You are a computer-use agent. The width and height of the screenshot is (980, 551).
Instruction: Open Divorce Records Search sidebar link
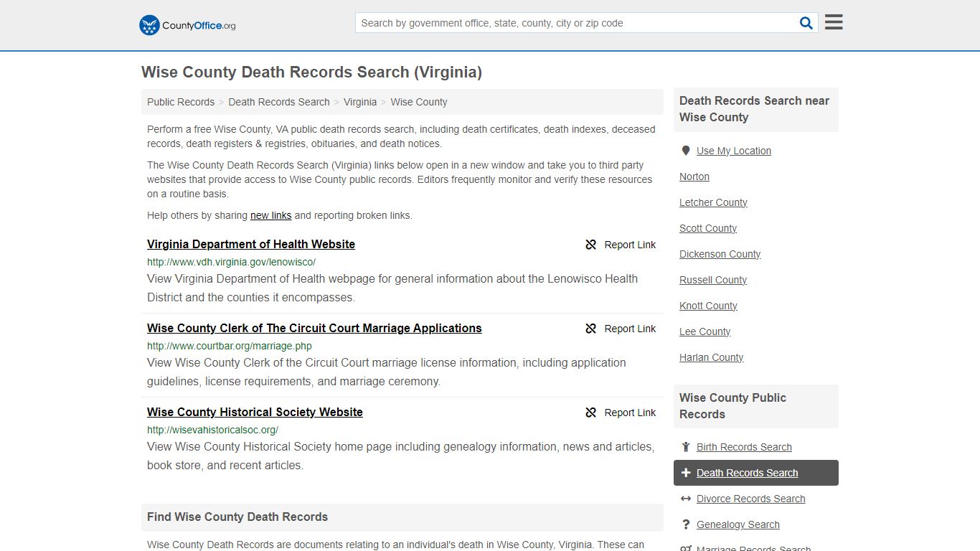[750, 499]
